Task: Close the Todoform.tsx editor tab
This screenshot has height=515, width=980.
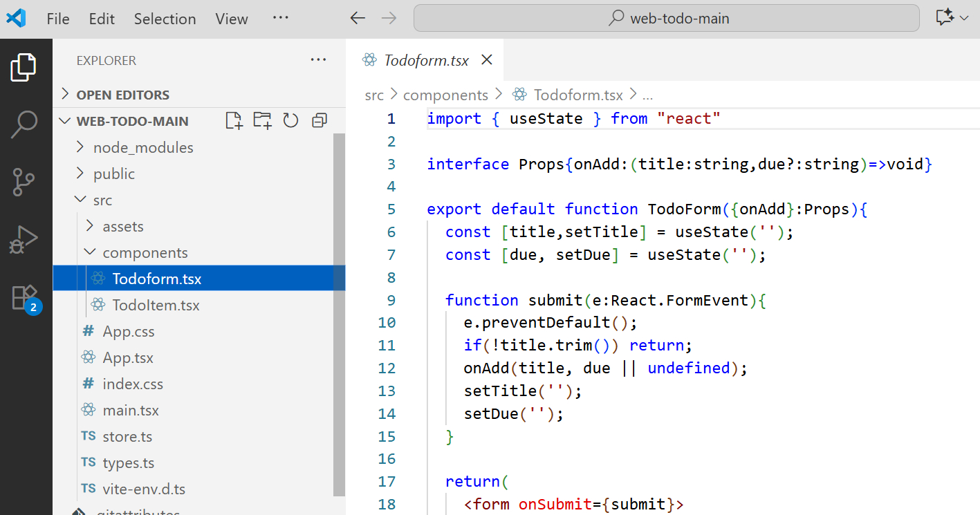Action: (487, 60)
